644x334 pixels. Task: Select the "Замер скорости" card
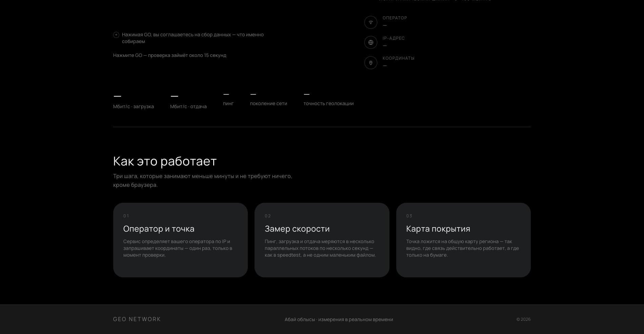click(322, 240)
